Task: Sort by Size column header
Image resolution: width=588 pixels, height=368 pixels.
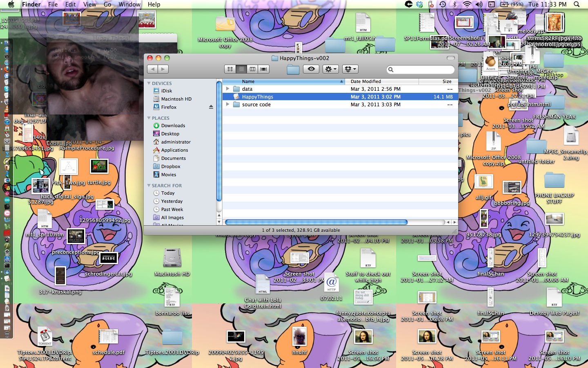Action: pyautogui.click(x=438, y=81)
